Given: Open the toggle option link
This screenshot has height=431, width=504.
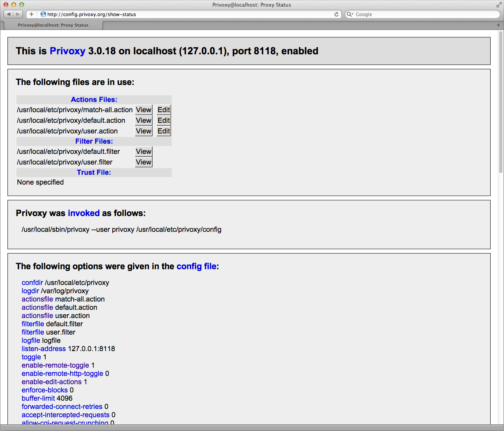Looking at the screenshot, I should coord(31,357).
